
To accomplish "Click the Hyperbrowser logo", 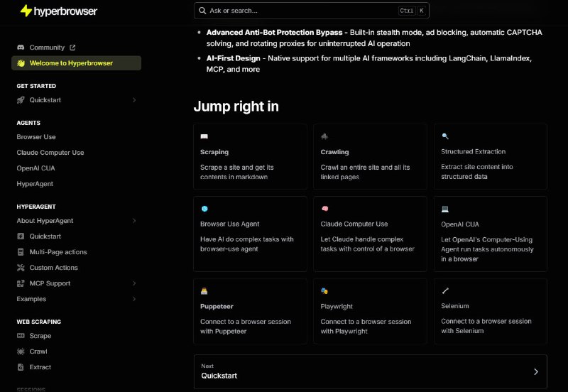I will pyautogui.click(x=58, y=11).
